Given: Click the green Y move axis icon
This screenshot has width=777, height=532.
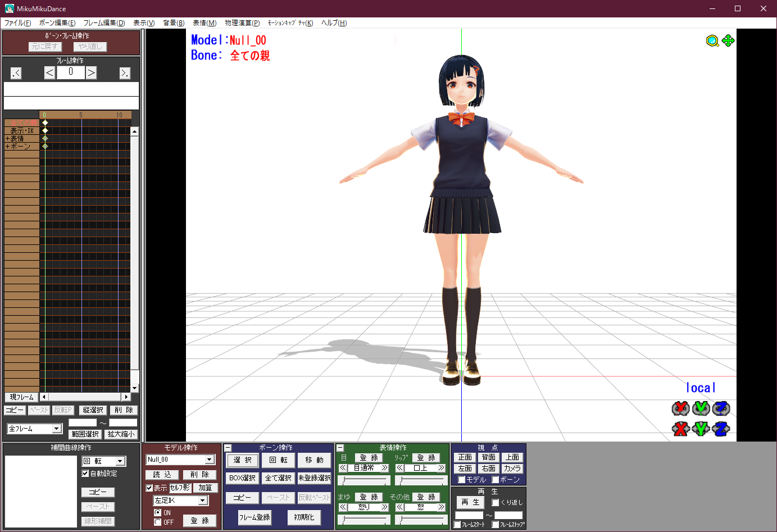Looking at the screenshot, I should (701, 429).
